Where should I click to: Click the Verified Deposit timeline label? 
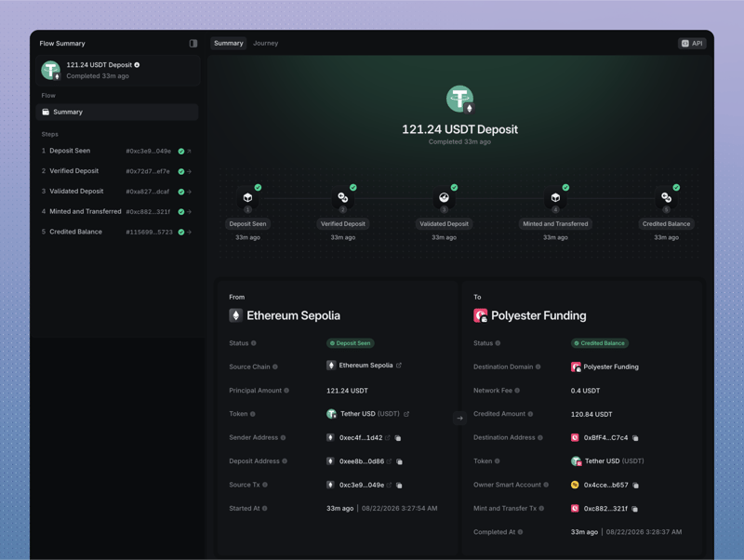point(342,224)
